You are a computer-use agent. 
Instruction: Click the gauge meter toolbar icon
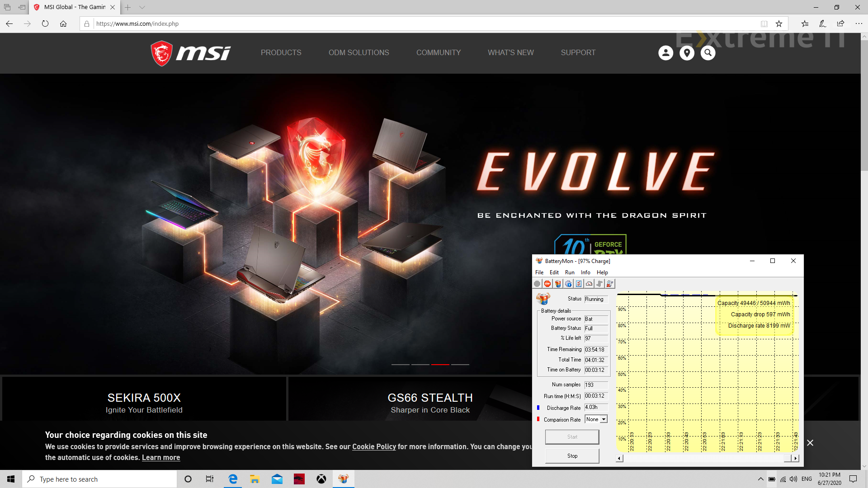589,284
